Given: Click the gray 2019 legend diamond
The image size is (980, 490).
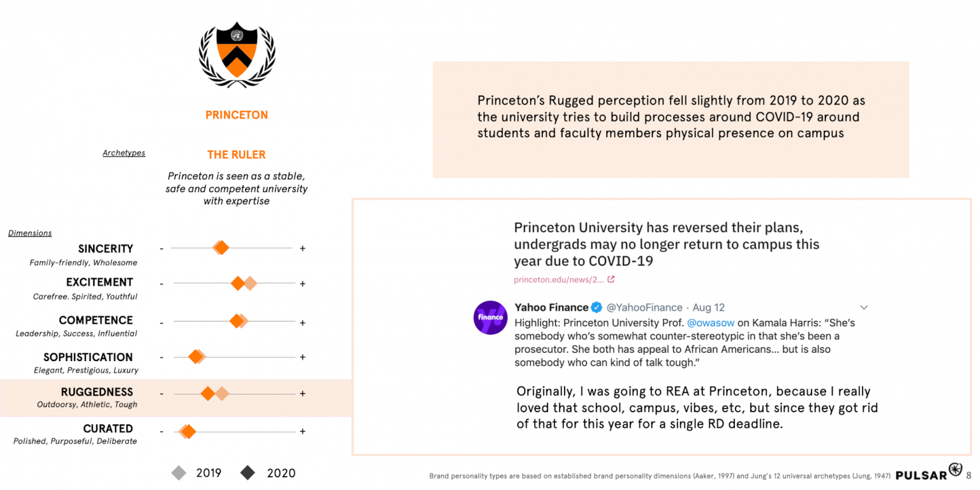Looking at the screenshot, I should pyautogui.click(x=179, y=473).
